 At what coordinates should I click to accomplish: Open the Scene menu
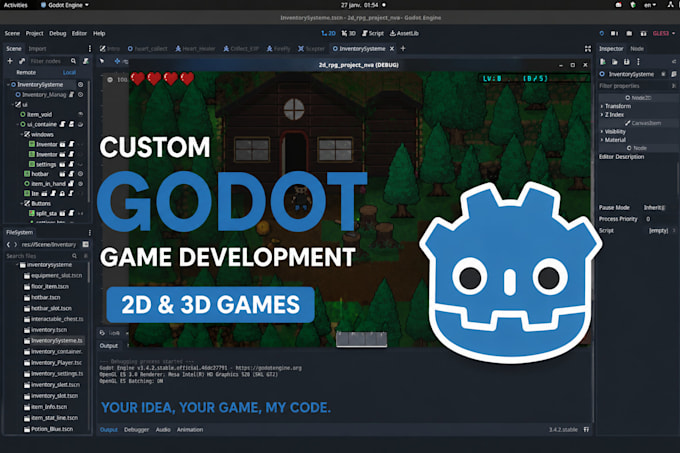pyautogui.click(x=12, y=33)
